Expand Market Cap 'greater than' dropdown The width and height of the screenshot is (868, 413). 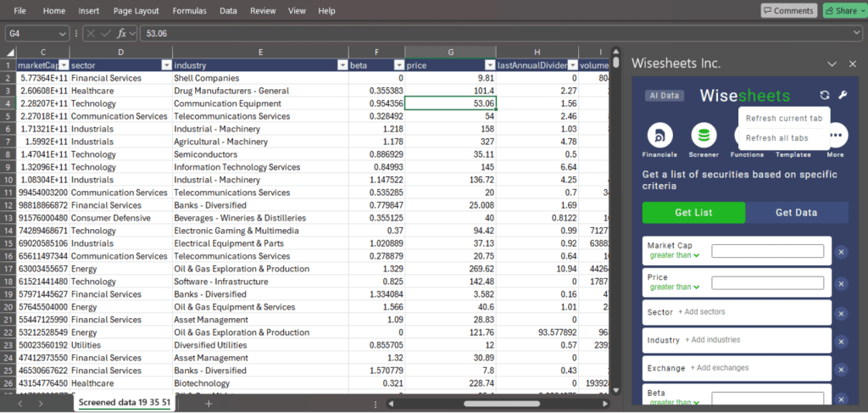[x=675, y=255]
